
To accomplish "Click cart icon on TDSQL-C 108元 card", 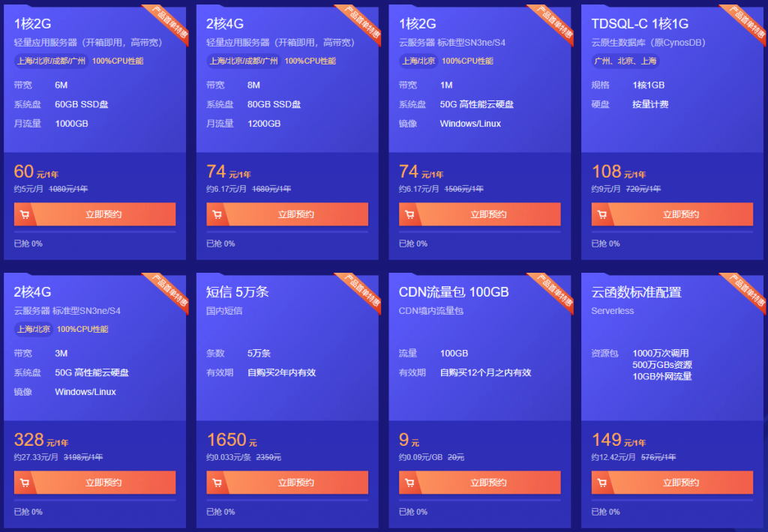I will coord(602,215).
